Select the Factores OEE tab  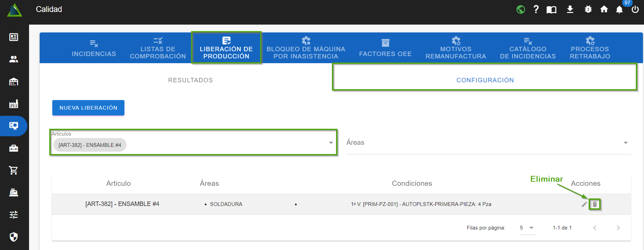click(x=385, y=48)
